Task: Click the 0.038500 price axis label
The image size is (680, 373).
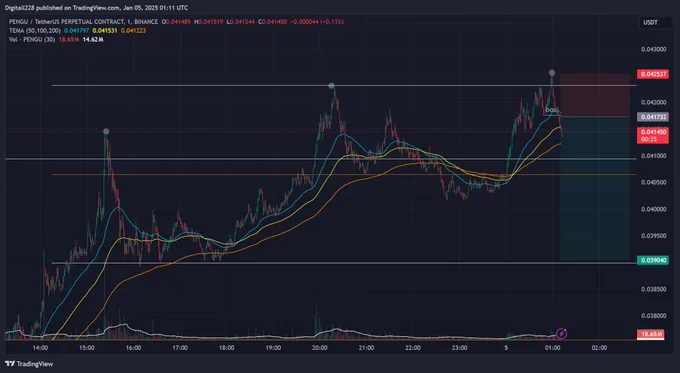Action: [x=654, y=289]
